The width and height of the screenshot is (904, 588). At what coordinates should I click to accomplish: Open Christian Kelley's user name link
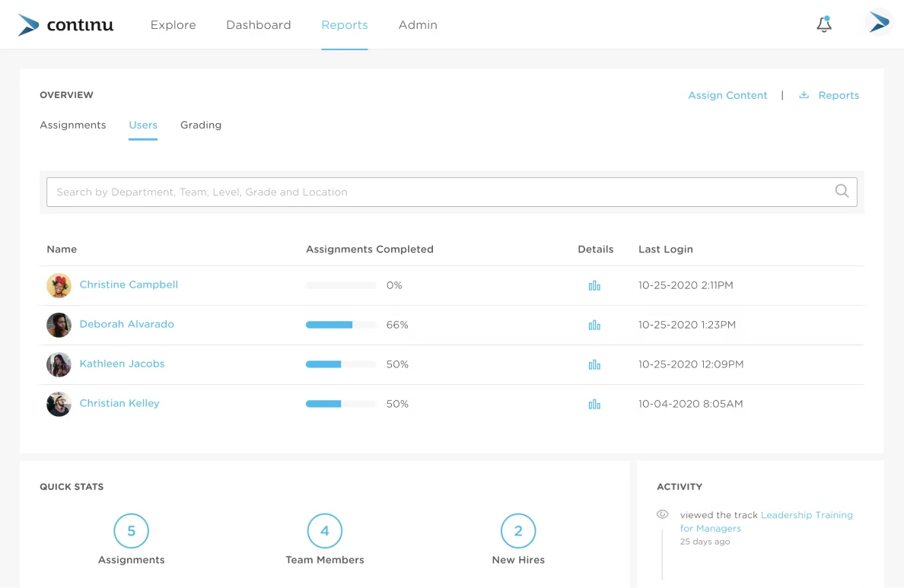tap(119, 403)
